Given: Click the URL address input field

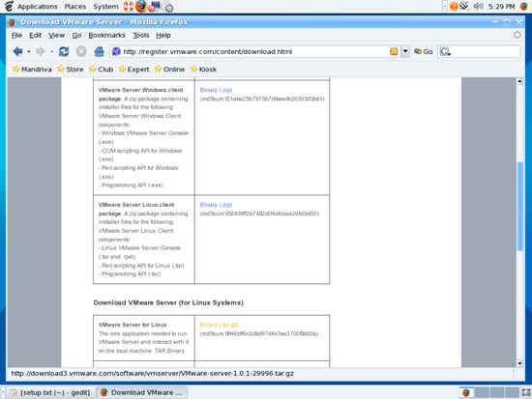Looking at the screenshot, I should (x=255, y=51).
